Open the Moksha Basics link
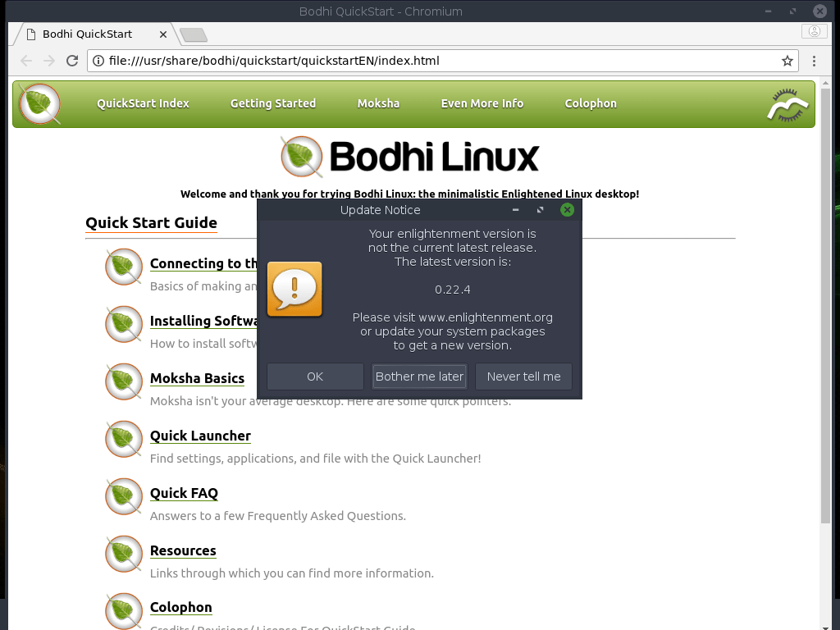Viewport: 840px width, 630px height. (197, 378)
